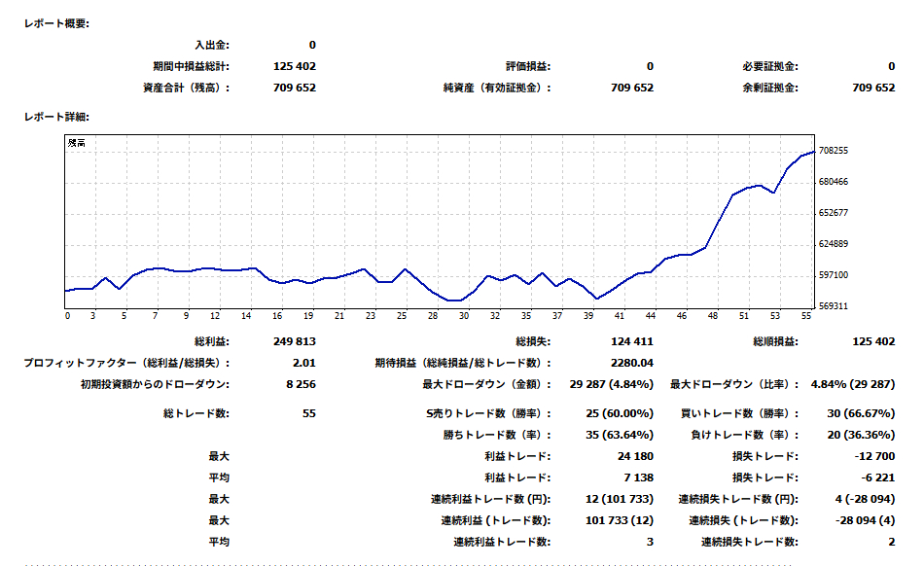This screenshot has width=924, height=566.
Task: Click the -12 700 largest loss trade value
Action: [875, 456]
